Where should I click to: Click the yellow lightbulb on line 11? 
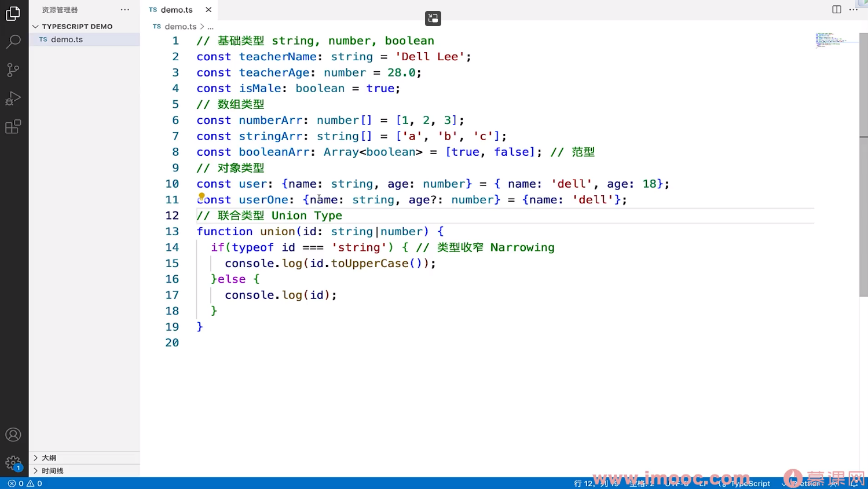[202, 196]
